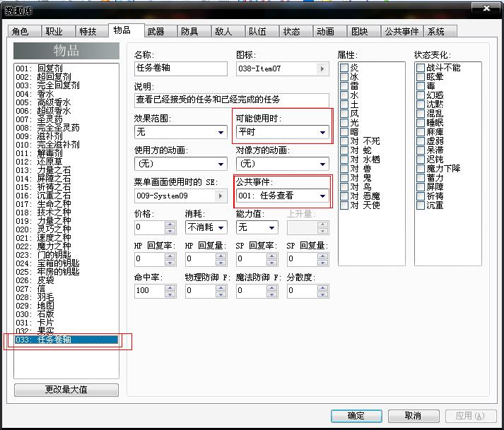Screen dimensions: 504x430
Task: Check the 毒 state change checkbox
Action: coord(421,86)
